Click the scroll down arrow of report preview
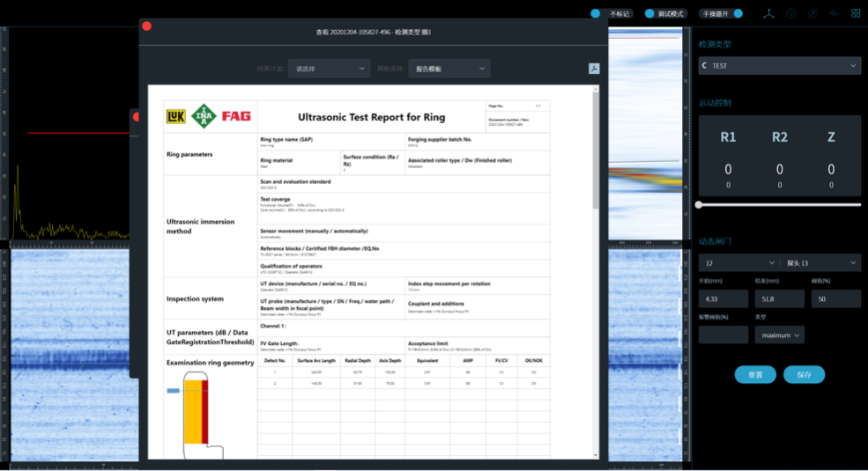The image size is (868, 471). point(596,455)
